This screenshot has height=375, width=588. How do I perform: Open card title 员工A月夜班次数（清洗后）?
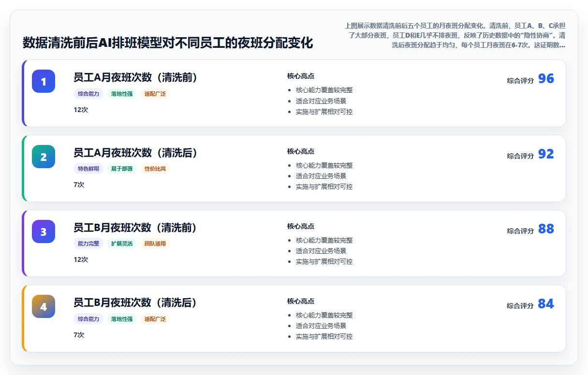pyautogui.click(x=136, y=153)
